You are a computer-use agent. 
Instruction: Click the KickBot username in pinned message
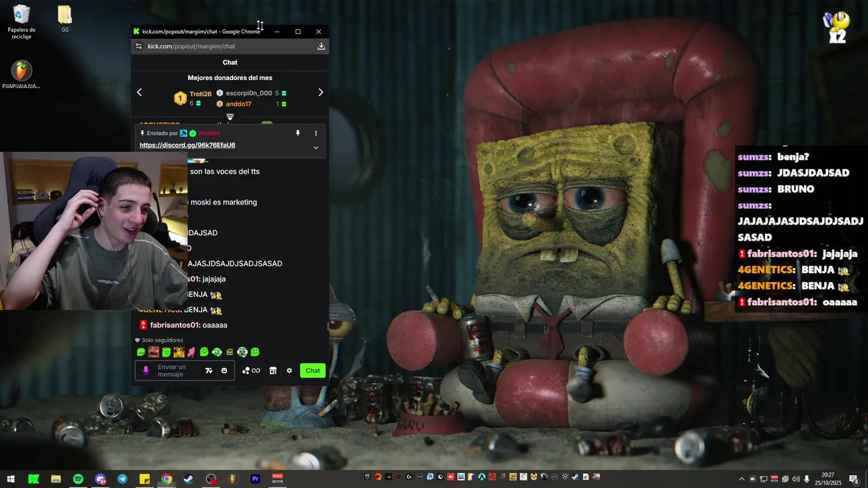tap(209, 134)
